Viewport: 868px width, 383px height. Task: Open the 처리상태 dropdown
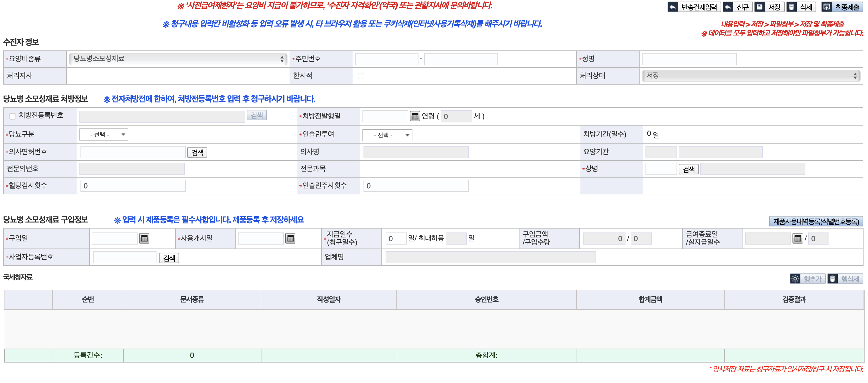[x=751, y=76]
